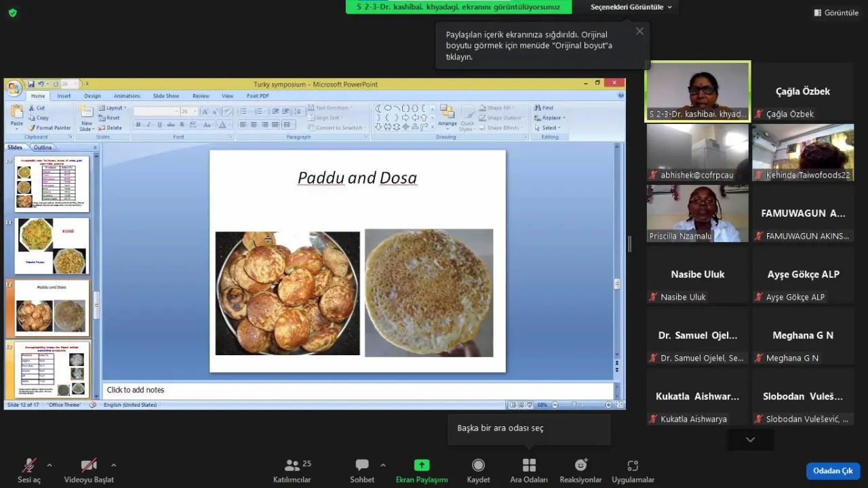Click into the Click to add notes field
Image resolution: width=868 pixels, height=488 pixels.
(359, 390)
